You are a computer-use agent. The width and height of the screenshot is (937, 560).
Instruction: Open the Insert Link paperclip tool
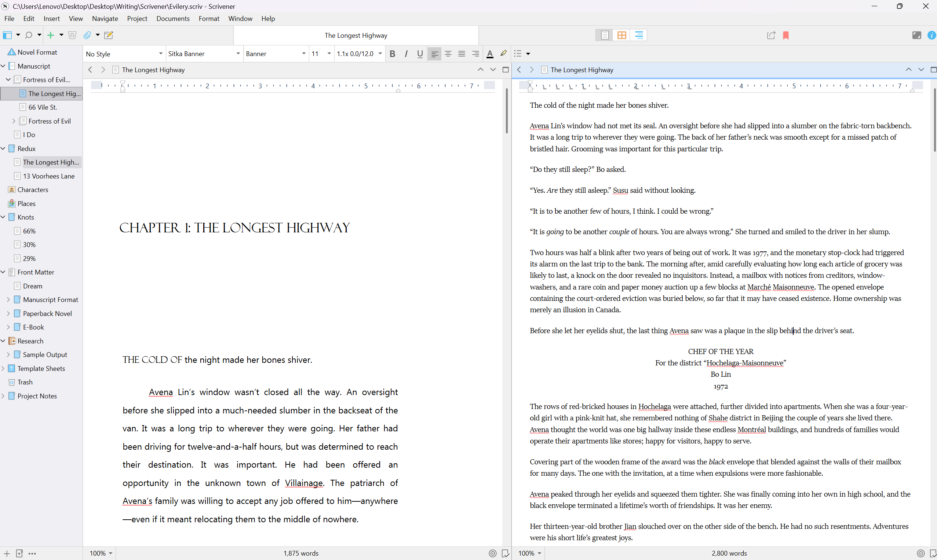click(x=87, y=35)
